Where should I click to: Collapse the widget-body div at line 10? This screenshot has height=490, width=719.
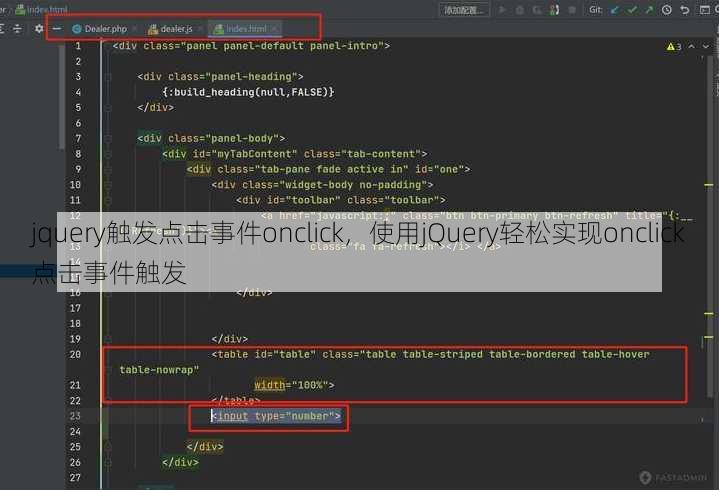pos(108,185)
